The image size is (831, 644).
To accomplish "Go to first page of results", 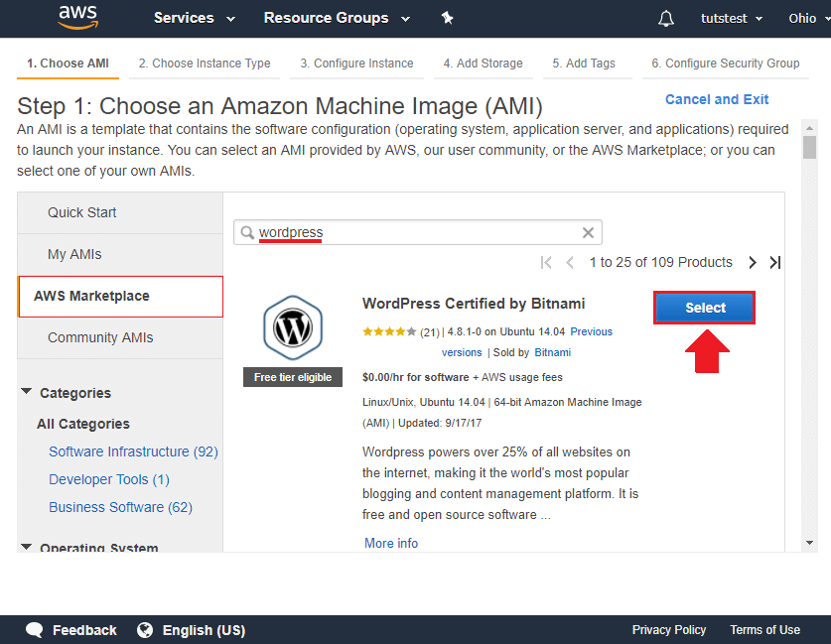I will (546, 262).
